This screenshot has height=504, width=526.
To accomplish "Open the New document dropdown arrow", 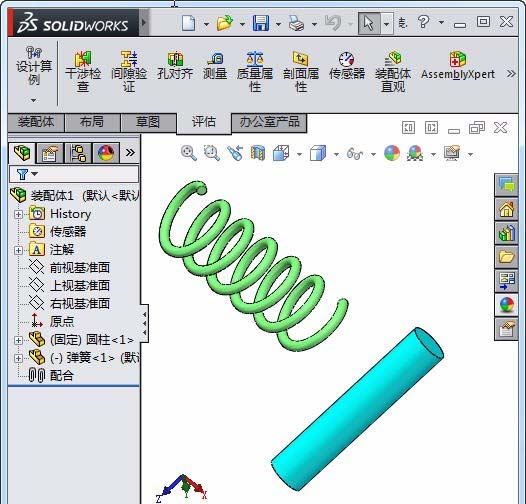I will tap(206, 24).
